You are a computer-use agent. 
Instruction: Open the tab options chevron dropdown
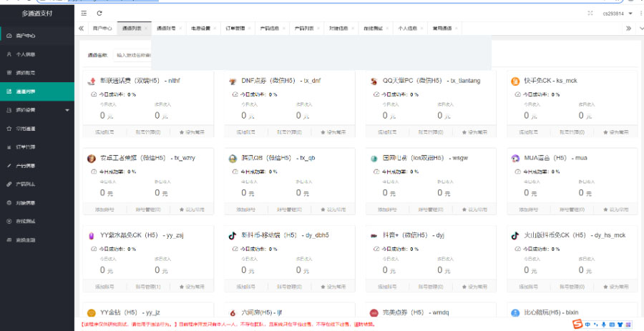click(x=640, y=29)
